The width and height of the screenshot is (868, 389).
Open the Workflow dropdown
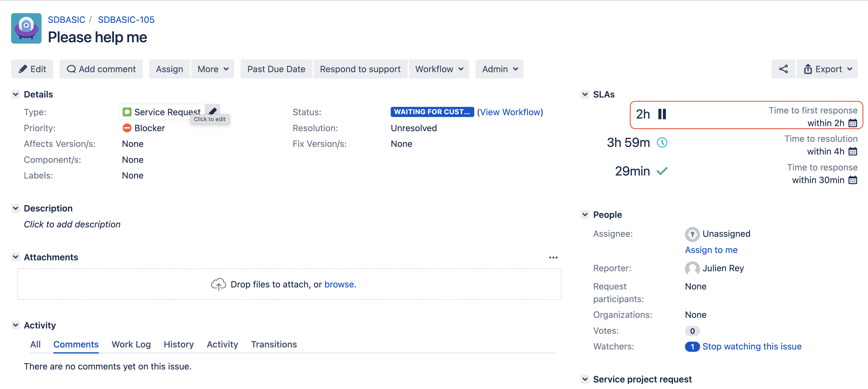click(439, 69)
